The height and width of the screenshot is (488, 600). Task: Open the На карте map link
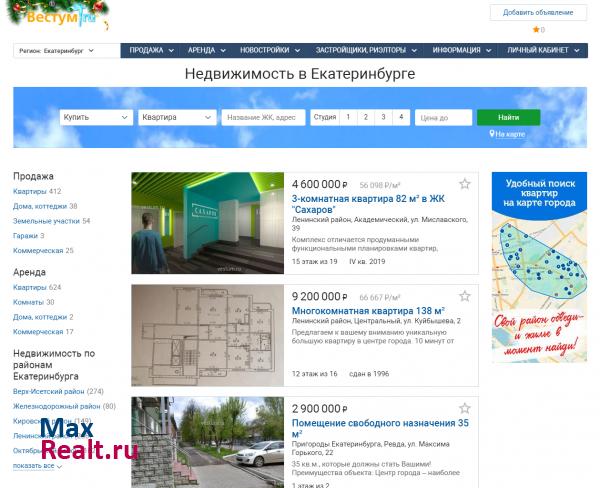tap(507, 134)
